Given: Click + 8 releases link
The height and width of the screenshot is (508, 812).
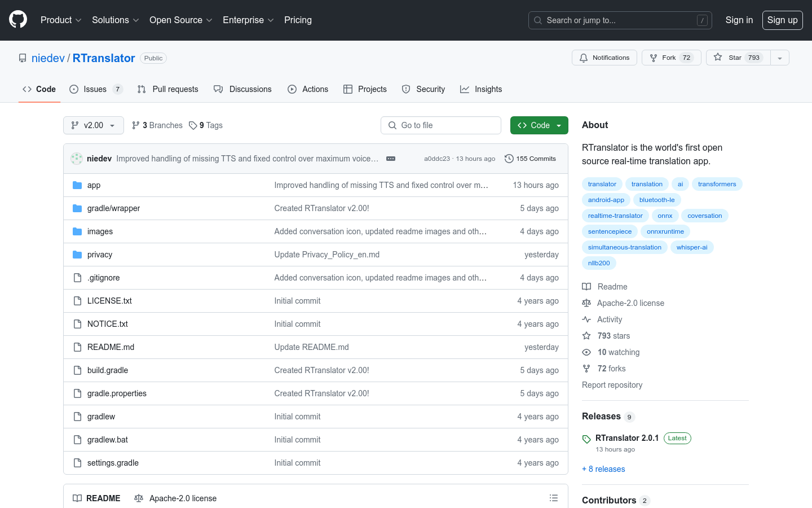Looking at the screenshot, I should 603,469.
